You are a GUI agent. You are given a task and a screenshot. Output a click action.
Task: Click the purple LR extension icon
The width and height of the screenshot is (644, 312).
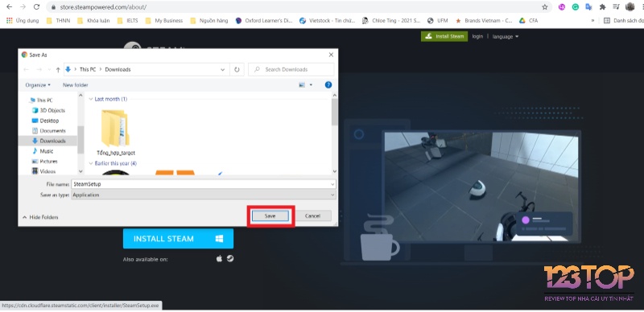click(x=562, y=7)
